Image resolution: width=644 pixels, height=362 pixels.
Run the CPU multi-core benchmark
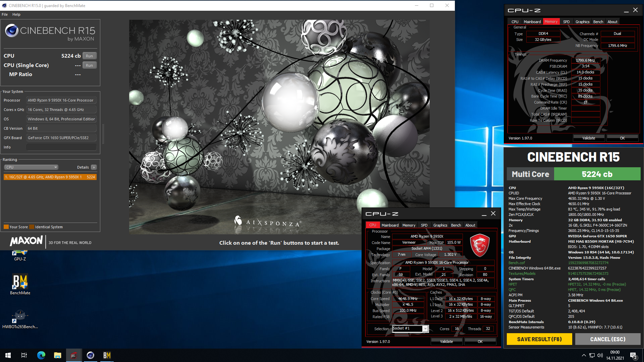tap(89, 56)
